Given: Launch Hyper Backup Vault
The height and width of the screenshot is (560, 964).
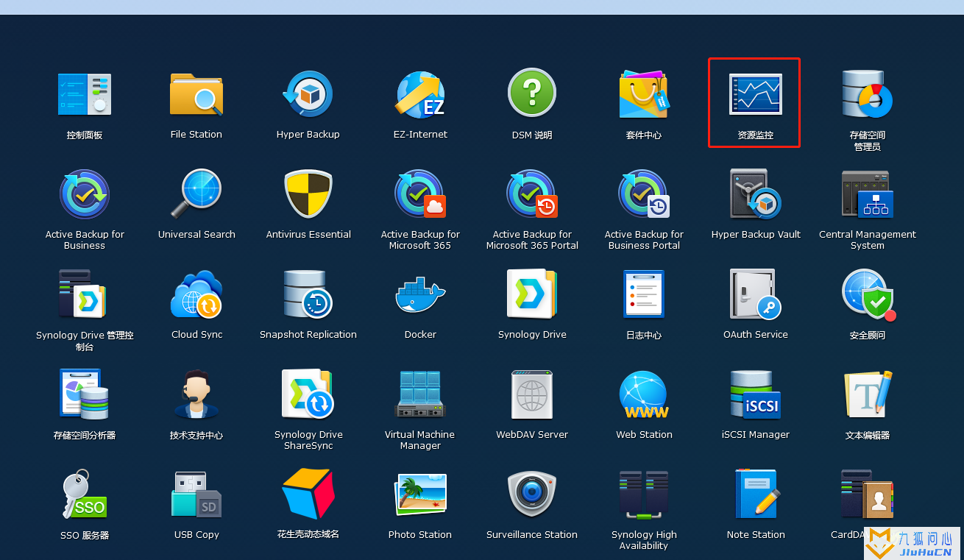Looking at the screenshot, I should coord(756,194).
